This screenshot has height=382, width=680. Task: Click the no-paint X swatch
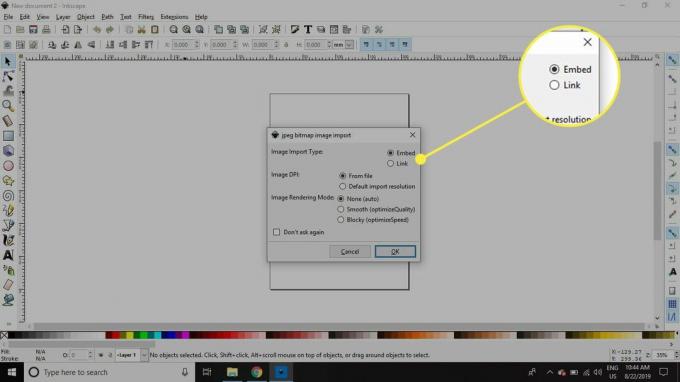coord(4,335)
